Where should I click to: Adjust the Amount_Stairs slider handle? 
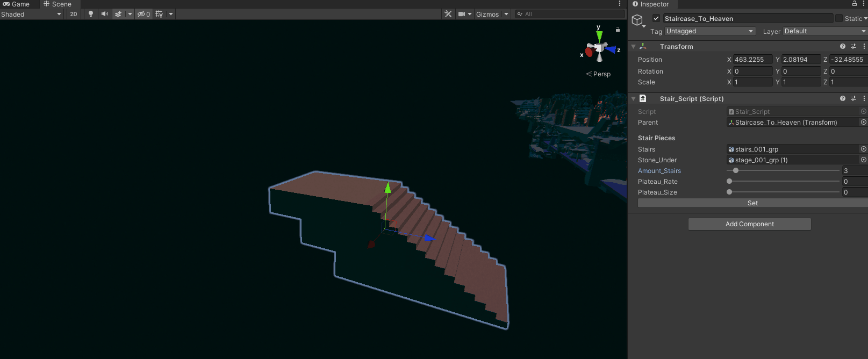736,170
